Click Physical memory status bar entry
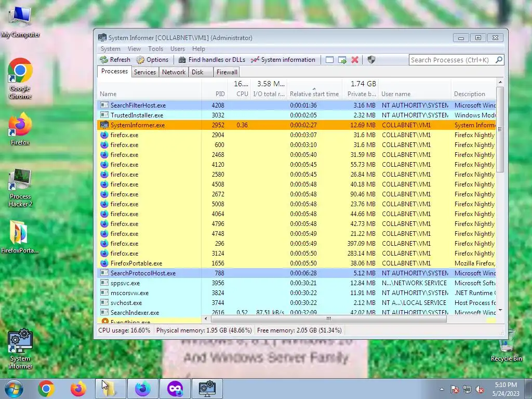This screenshot has height=399, width=532. tap(204, 330)
